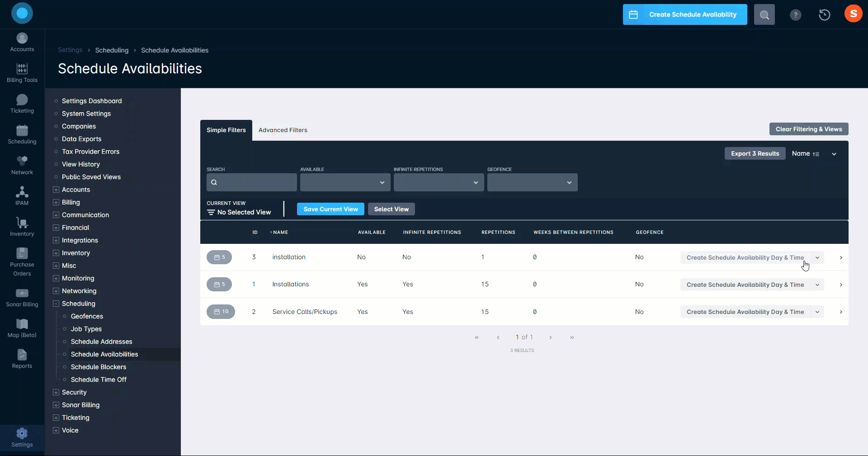Screen dimensions: 868x456
Task: Open Geofences under Scheduling
Action: [x=87, y=316]
